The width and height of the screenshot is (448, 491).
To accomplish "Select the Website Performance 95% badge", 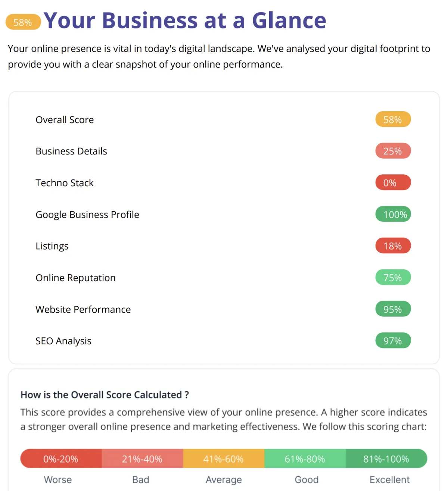I will (393, 309).
